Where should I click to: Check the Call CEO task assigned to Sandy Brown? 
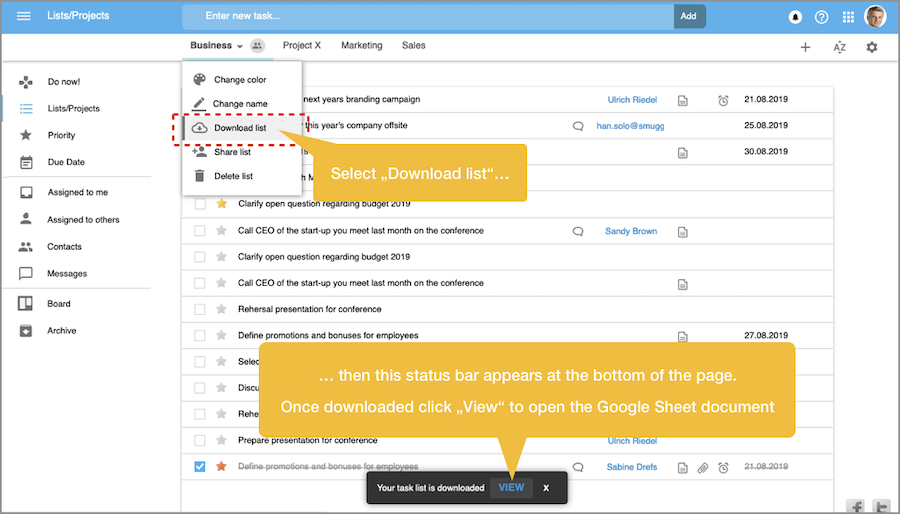coord(200,231)
